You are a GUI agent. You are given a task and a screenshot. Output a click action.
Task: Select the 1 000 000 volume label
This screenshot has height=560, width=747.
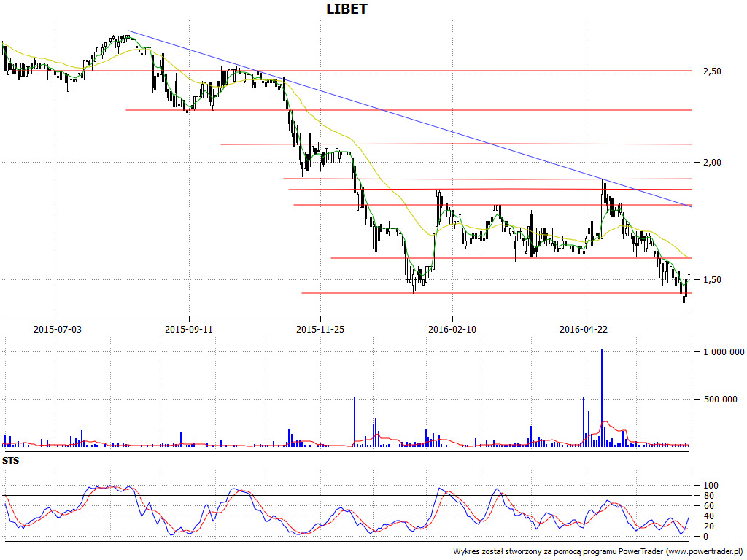[724, 352]
